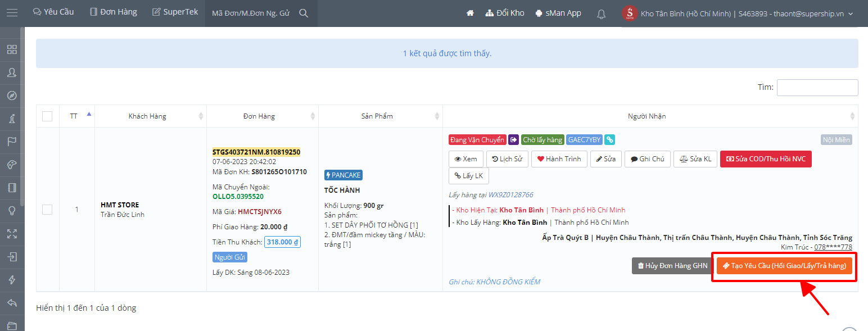Viewport: 868px width, 331px height.
Task: Open the Đổi Kho menu item
Action: click(505, 13)
